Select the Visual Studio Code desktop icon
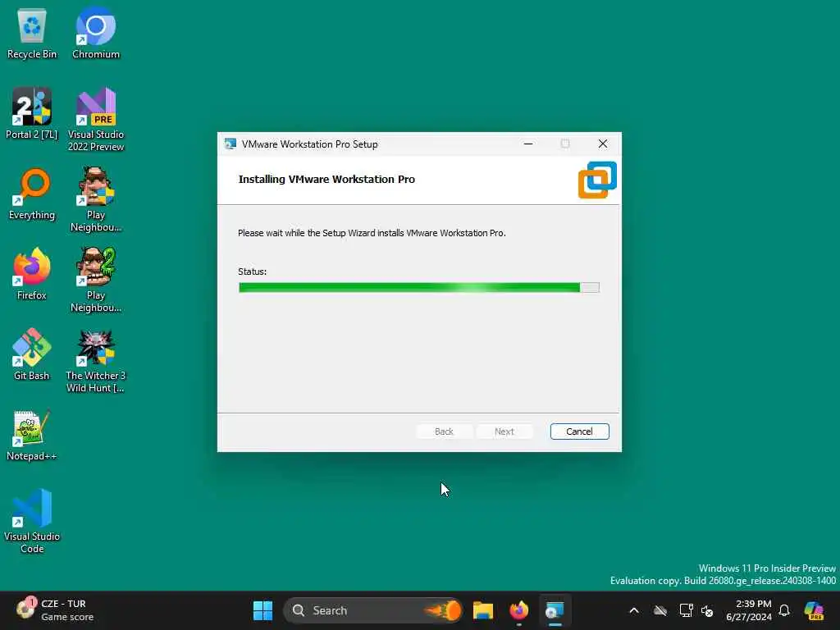 [x=32, y=521]
